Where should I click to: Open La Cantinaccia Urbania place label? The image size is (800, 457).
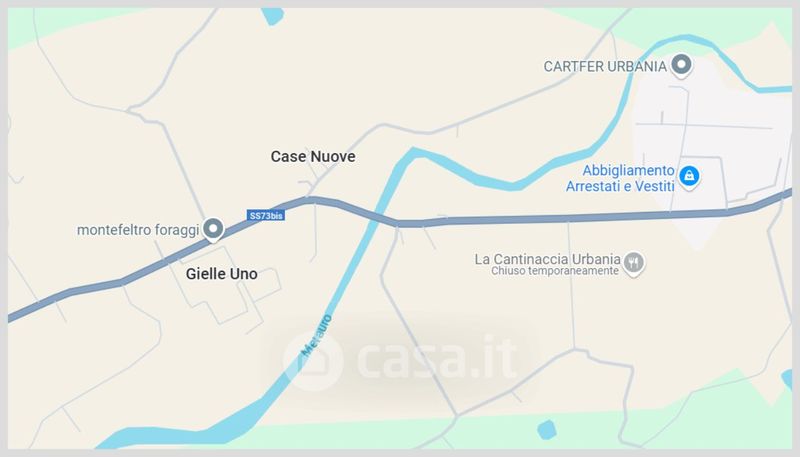tap(547, 259)
